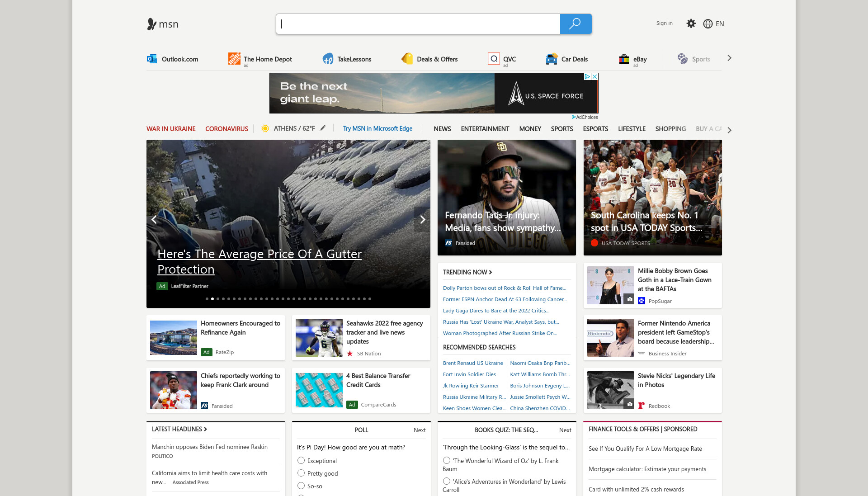868x496 pixels.
Task: Select second carousel dot indicator
Action: click(x=212, y=299)
